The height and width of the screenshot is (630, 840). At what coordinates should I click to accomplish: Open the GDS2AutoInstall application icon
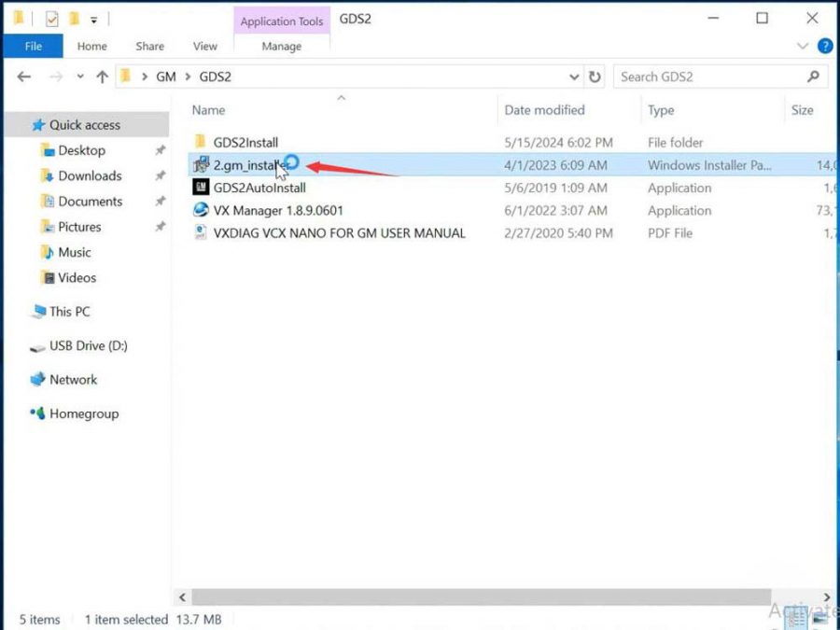pyautogui.click(x=203, y=188)
